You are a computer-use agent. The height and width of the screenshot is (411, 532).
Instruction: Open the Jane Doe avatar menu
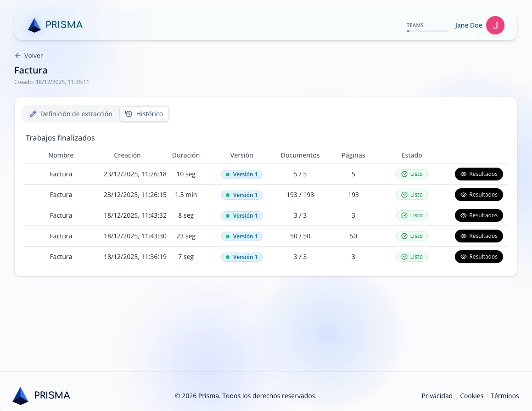click(495, 25)
